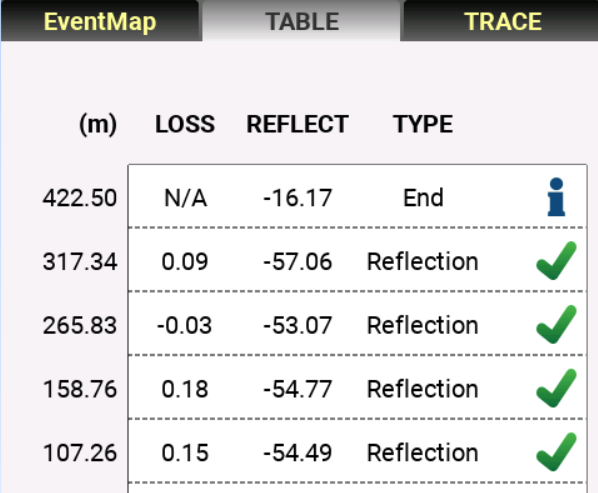Click the LOSS column header
The width and height of the screenshot is (598, 493).
tap(185, 124)
